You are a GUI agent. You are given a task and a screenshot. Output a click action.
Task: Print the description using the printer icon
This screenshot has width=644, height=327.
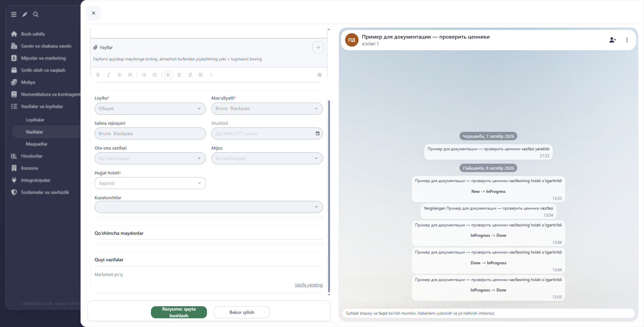[320, 75]
